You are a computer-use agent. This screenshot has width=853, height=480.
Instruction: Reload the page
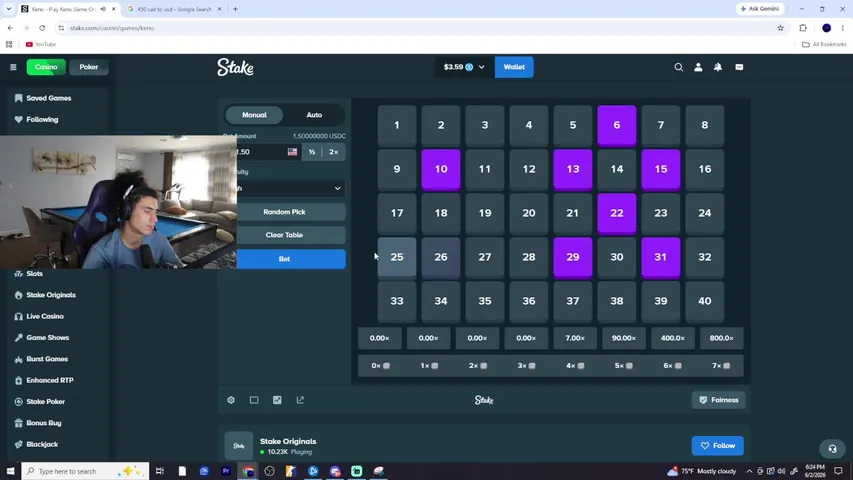coord(42,28)
